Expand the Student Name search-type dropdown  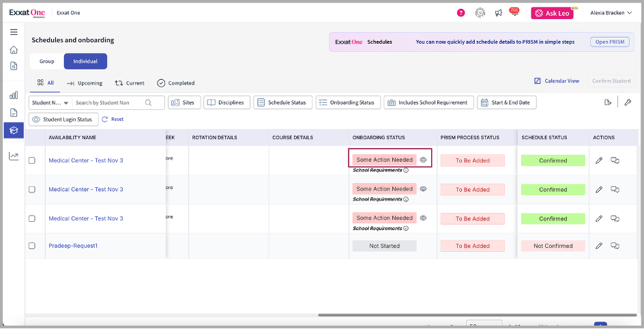(50, 102)
